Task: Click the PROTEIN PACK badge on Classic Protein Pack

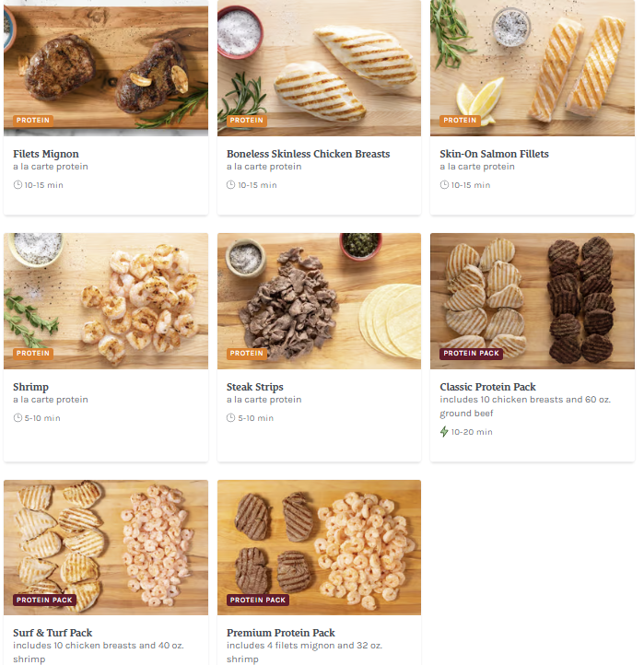Action: coord(472,354)
